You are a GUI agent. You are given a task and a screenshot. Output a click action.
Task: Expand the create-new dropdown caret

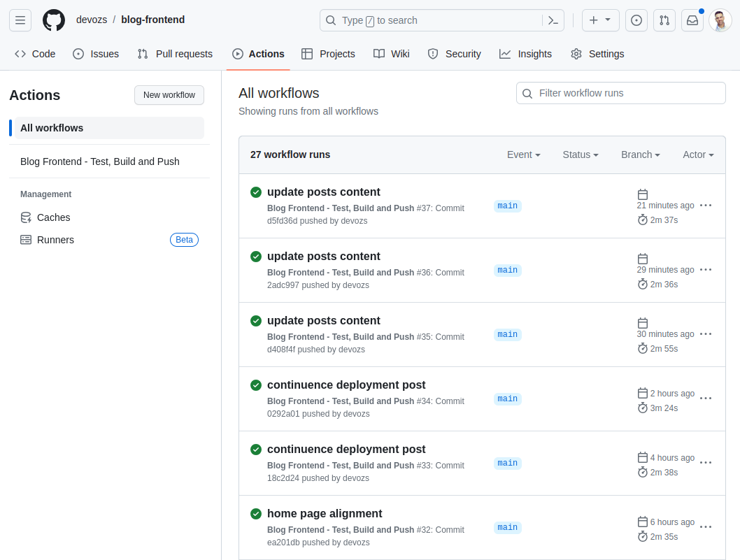point(608,20)
